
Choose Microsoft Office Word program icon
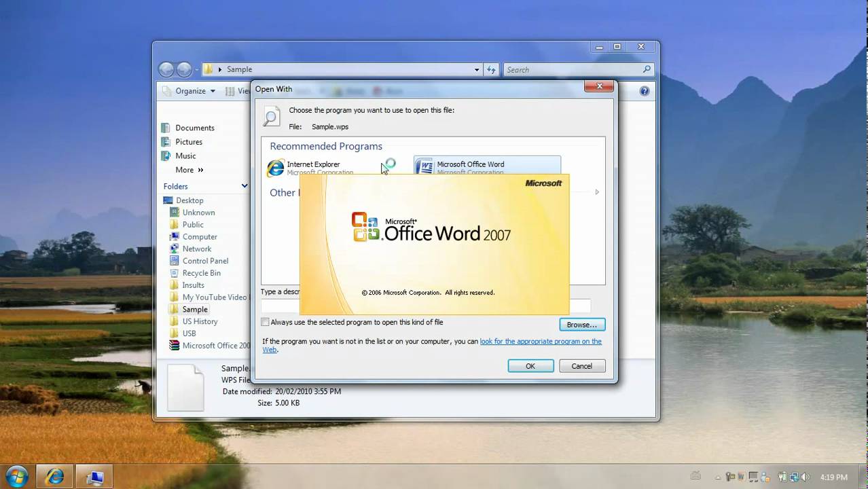[x=424, y=166]
